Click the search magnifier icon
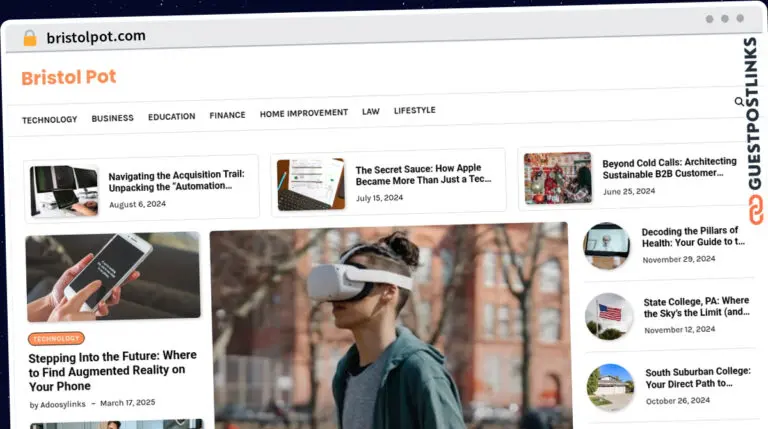Viewport: 768px width, 429px height. click(739, 101)
